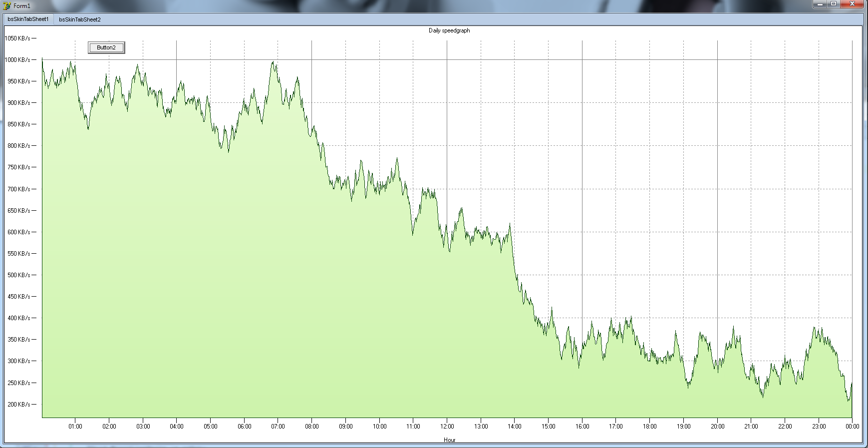Viewport: 868px width, 448px height.
Task: Click the '21:00' hour label
Action: pyautogui.click(x=751, y=427)
